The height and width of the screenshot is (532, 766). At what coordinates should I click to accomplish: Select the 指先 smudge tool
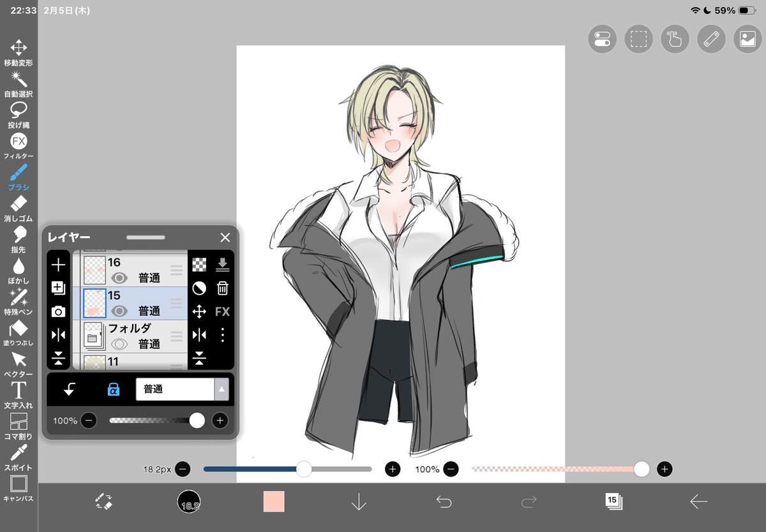19,240
